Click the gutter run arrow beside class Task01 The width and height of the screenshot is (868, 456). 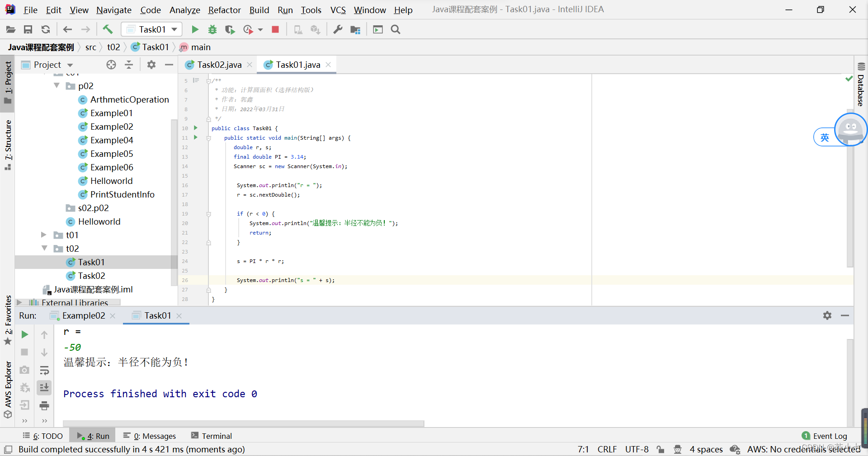point(196,128)
